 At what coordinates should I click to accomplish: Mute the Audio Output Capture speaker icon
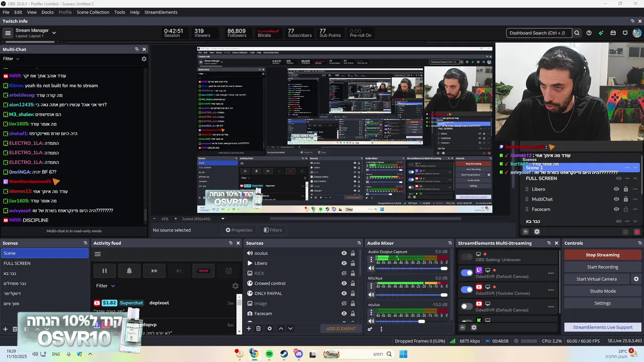pyautogui.click(x=371, y=268)
